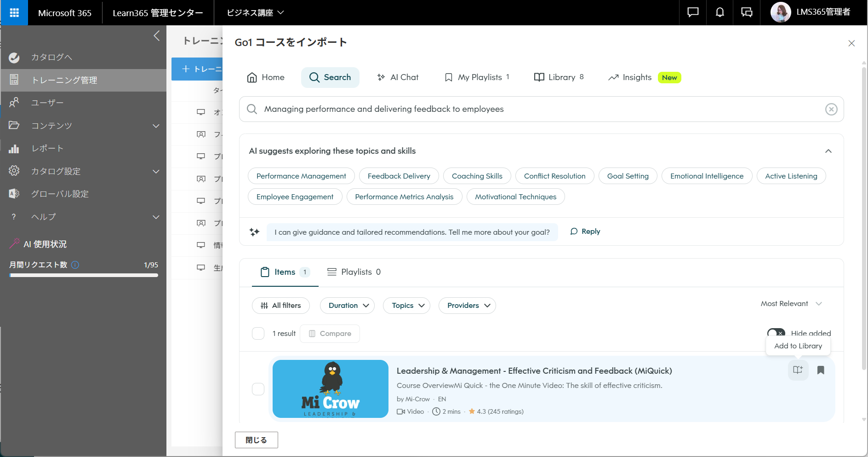Click the AI 使用状況 wand icon

pos(15,243)
